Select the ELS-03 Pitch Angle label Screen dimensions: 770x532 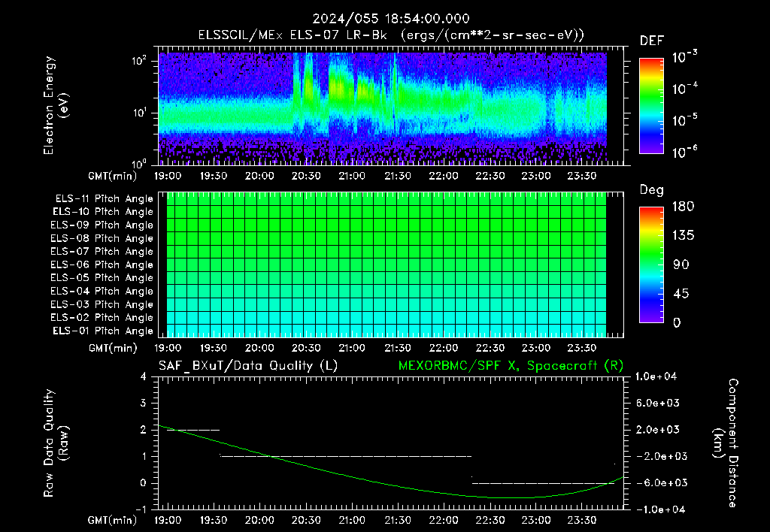102,304
